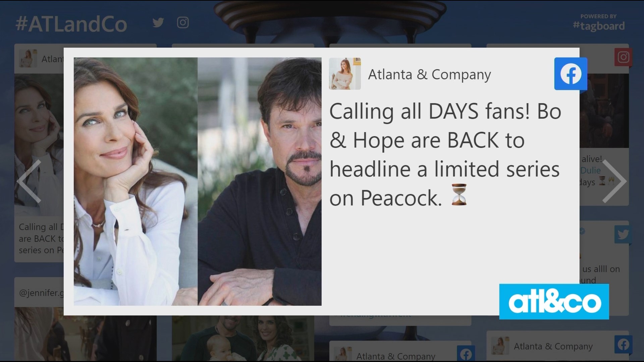This screenshot has width=644, height=362.
Task: Click the hourglass emoji in the post
Action: click(x=459, y=195)
